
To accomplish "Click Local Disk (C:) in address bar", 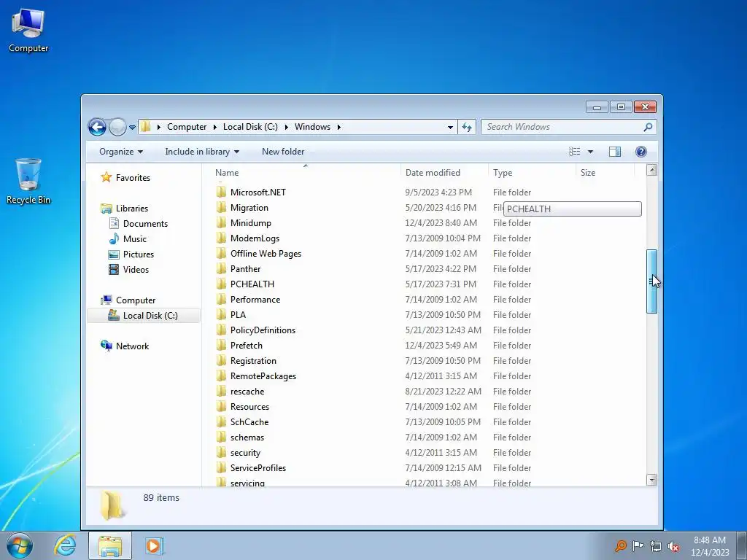I will [250, 127].
